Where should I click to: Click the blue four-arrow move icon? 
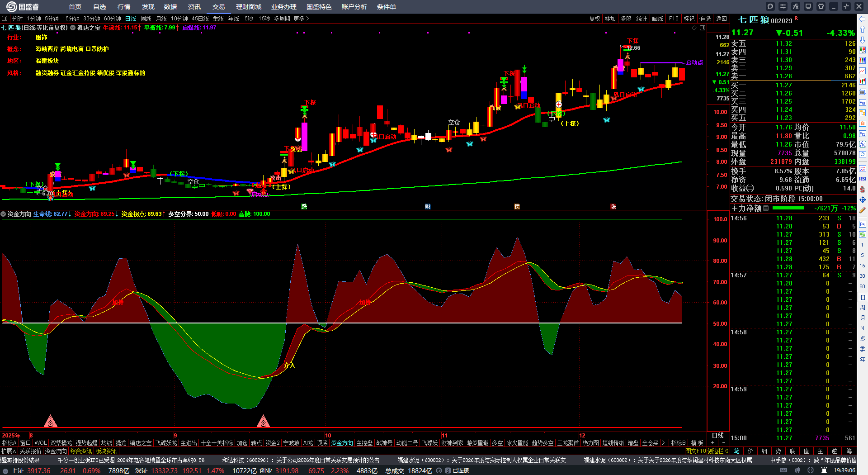(863, 199)
